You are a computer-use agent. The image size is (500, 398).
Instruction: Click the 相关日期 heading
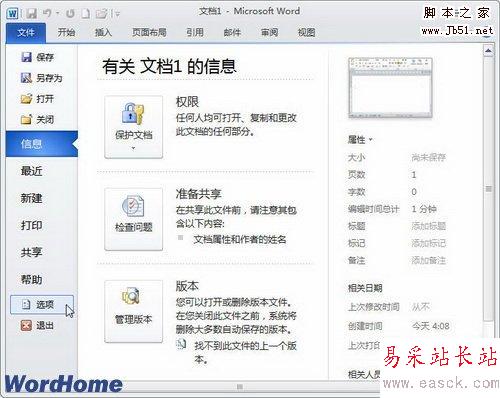(x=365, y=288)
